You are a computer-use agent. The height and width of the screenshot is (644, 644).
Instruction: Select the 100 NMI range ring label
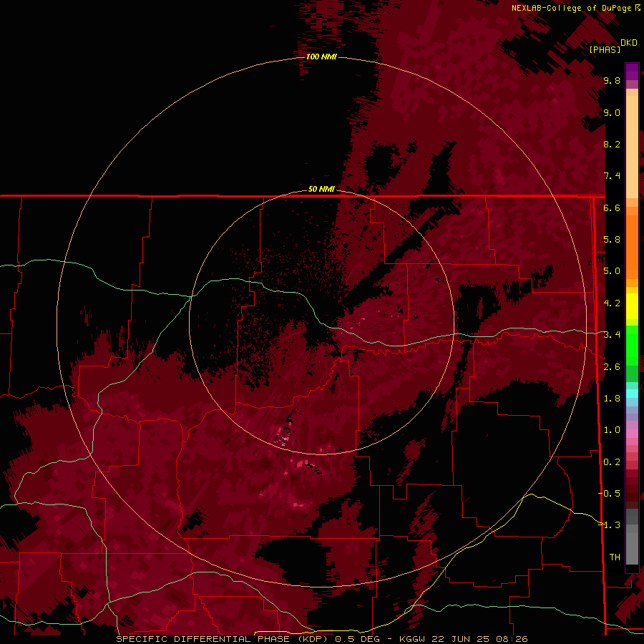(321, 57)
